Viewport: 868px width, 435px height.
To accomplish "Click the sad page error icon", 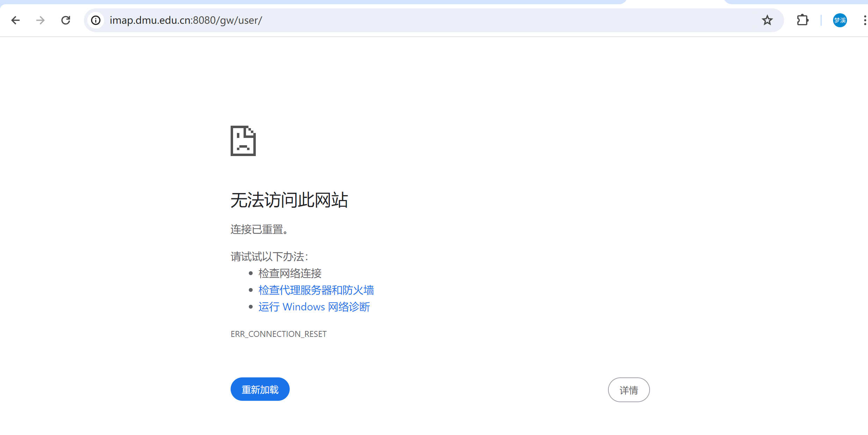I will (x=243, y=141).
